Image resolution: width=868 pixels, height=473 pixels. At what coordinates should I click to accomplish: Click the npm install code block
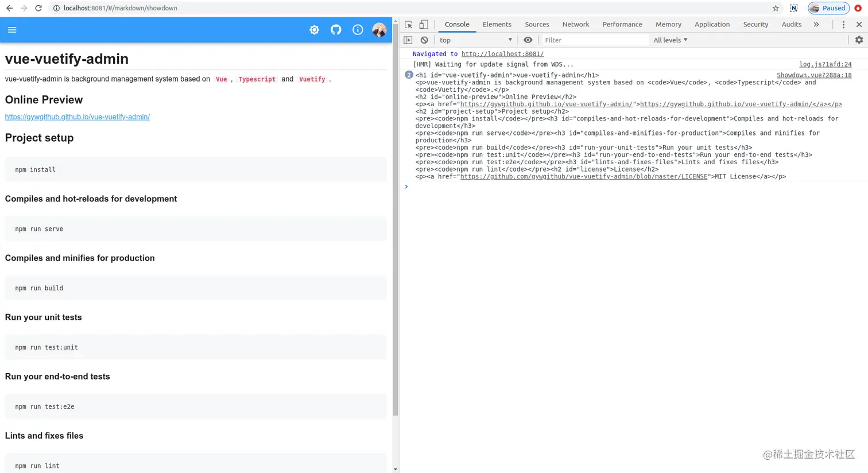coord(196,170)
